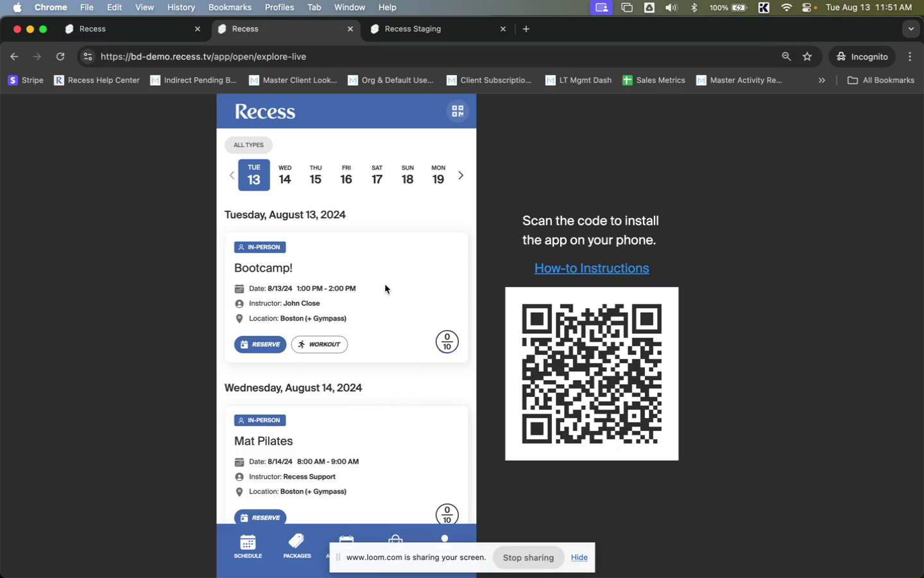
Task: Reserve the Bootcamp! class
Action: coord(261,344)
